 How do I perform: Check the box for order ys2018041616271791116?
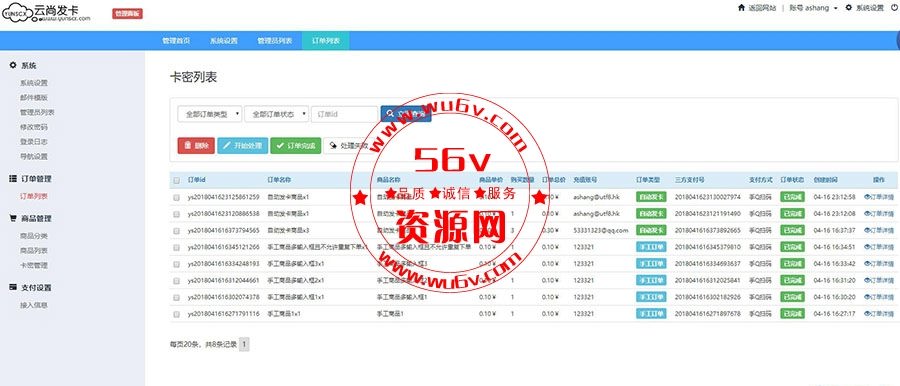tap(177, 314)
